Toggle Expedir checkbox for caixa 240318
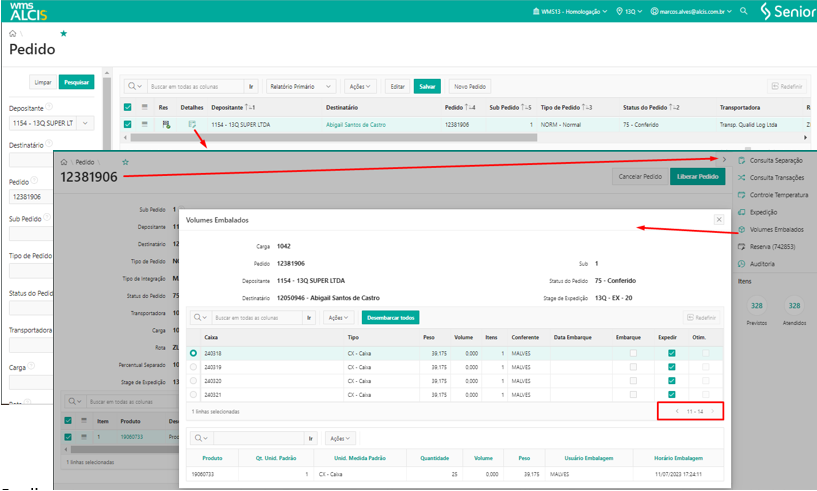 click(672, 353)
